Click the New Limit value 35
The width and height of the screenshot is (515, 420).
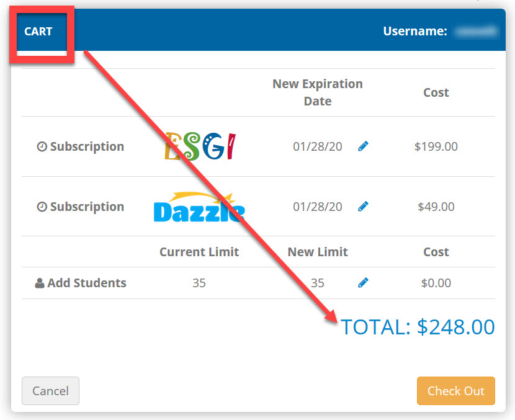coord(318,283)
